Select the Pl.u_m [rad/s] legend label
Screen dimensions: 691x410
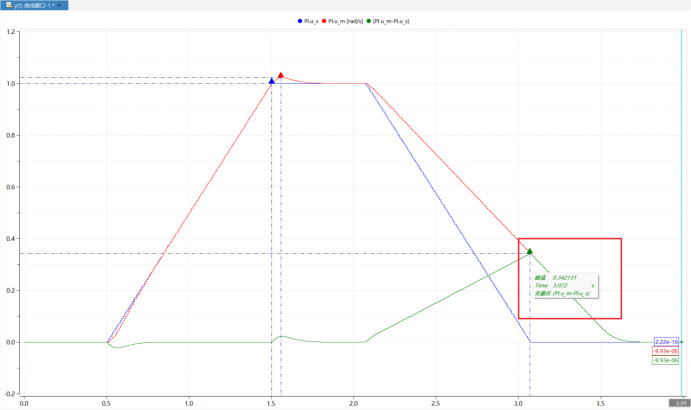click(346, 21)
